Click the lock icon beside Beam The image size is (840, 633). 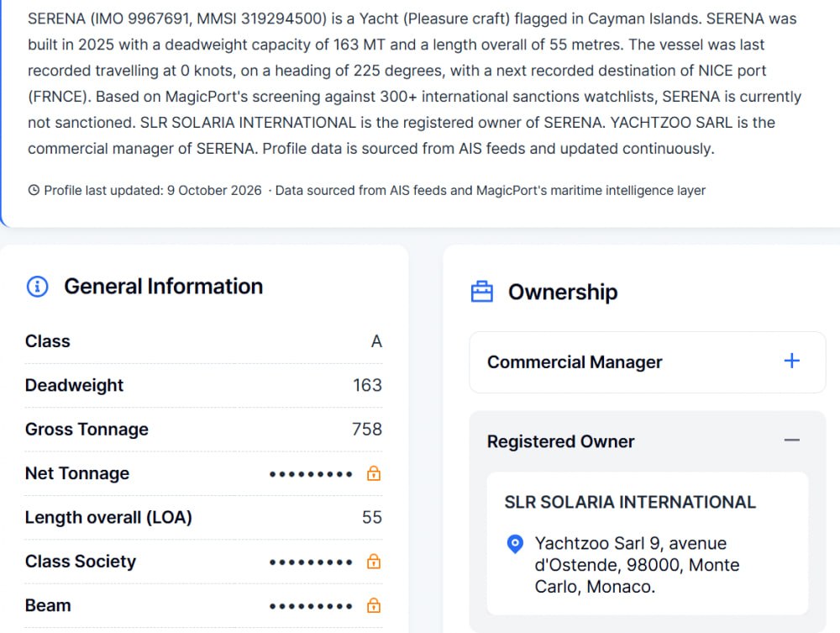374,605
